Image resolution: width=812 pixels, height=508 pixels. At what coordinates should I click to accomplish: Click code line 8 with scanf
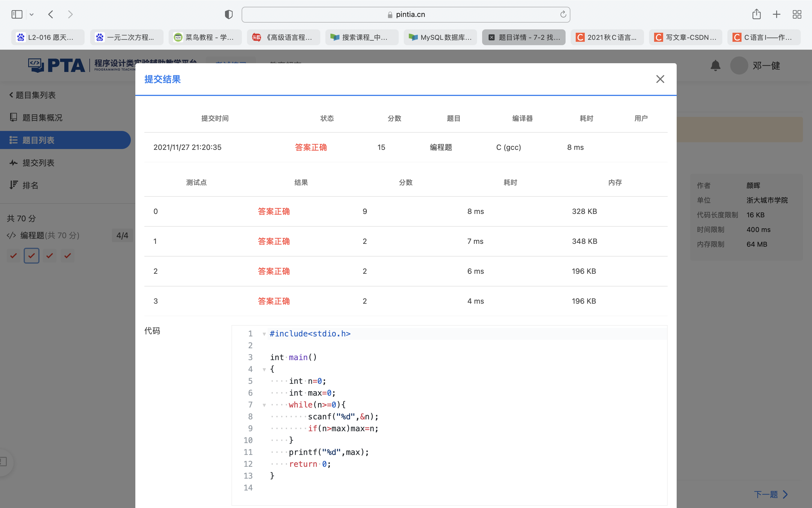coord(343,417)
